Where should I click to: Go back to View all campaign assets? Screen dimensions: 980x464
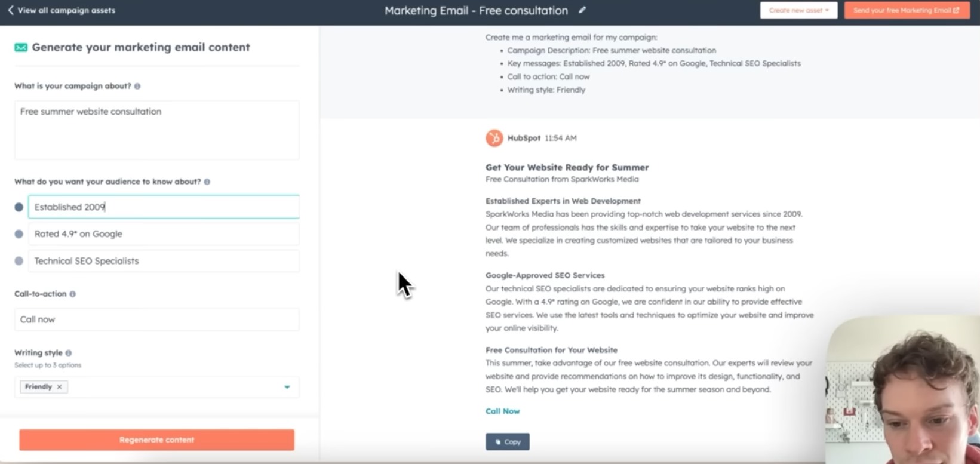coord(61,10)
